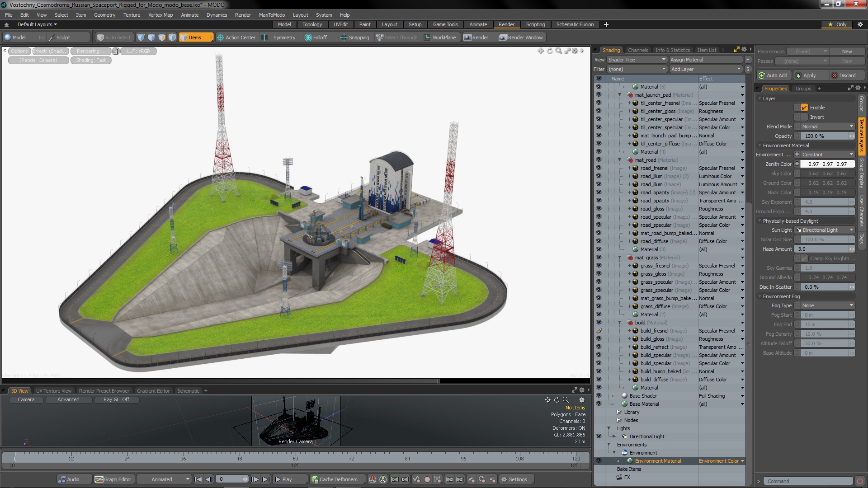This screenshot has height=488, width=868.
Task: Select the Materials selection mode icon
Action: pos(172,38)
